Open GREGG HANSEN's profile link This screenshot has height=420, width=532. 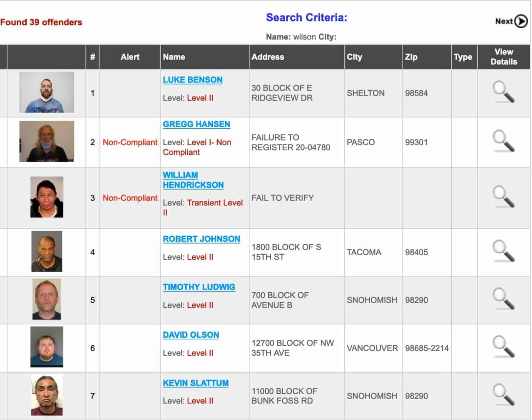pos(196,124)
